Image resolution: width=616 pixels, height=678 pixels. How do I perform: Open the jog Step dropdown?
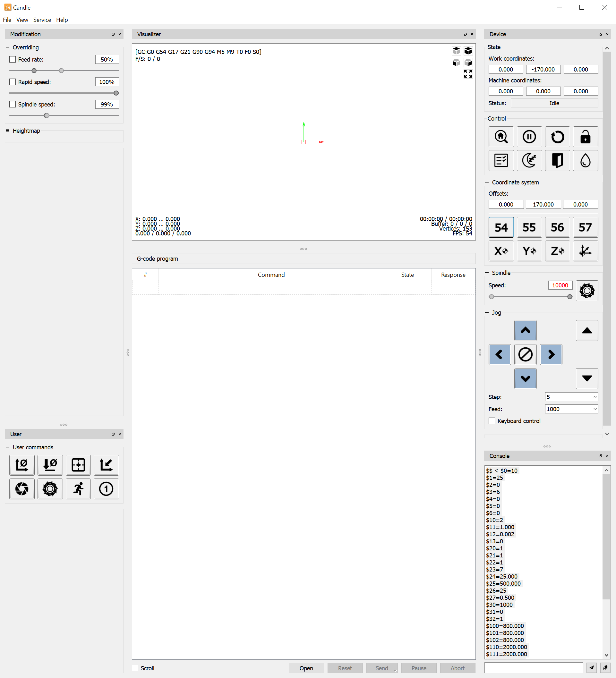[571, 397]
